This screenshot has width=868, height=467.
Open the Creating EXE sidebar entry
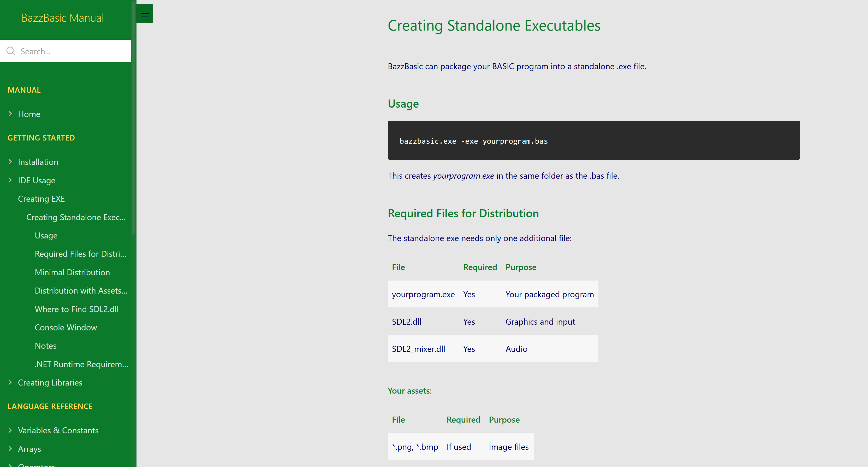point(41,199)
